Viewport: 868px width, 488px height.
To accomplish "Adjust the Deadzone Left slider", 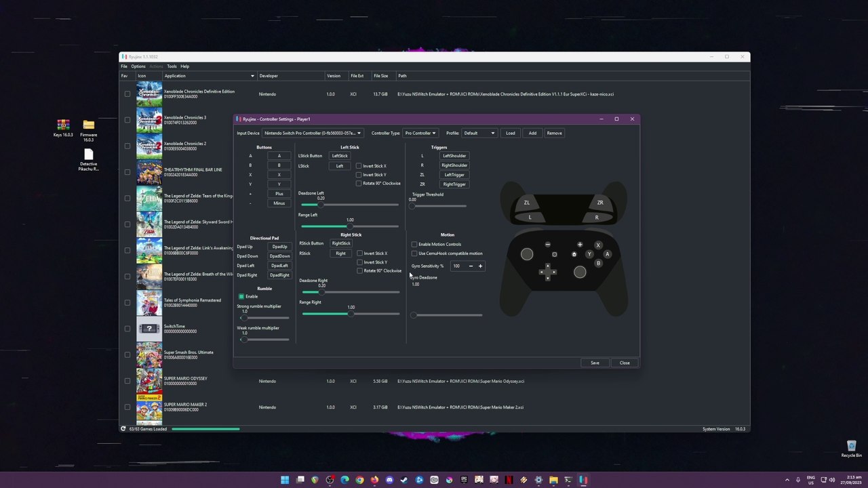I will (350, 205).
